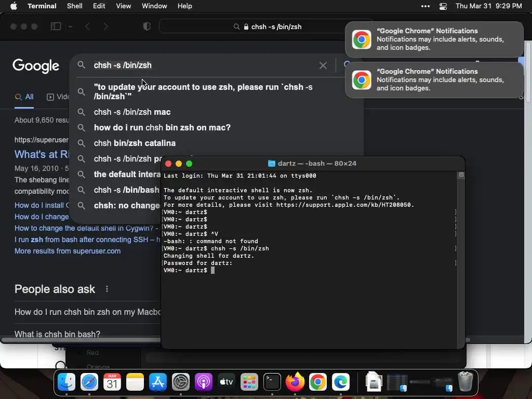The image size is (532, 399).
Task: Open the Edit menu
Action: point(99,6)
